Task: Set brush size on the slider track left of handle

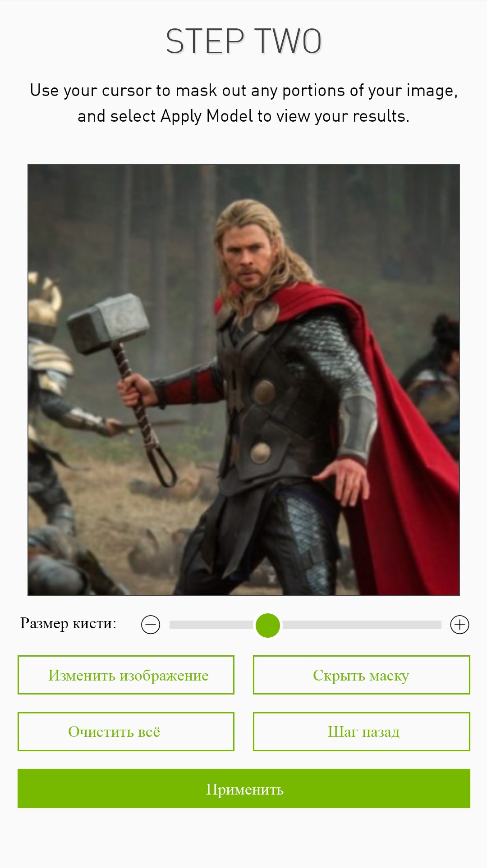Action: (211, 625)
